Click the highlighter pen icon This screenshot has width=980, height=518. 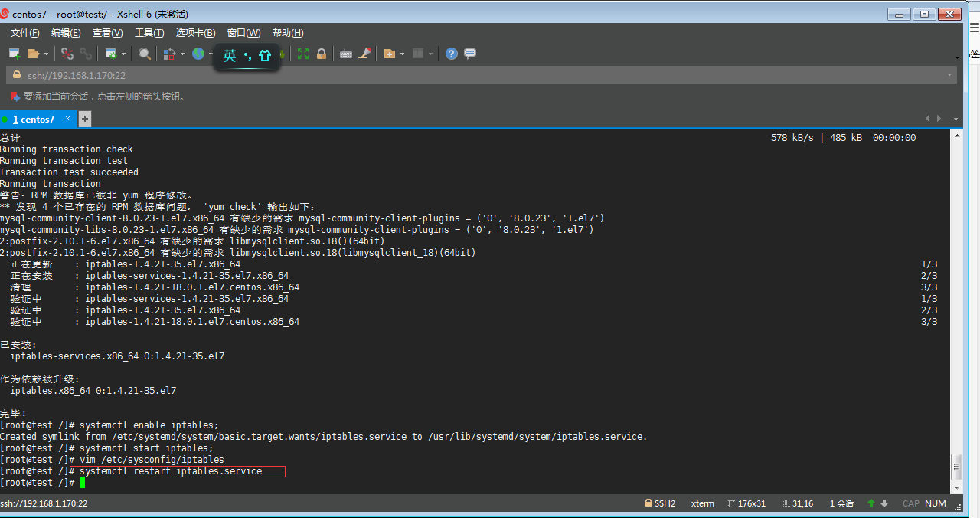(364, 54)
